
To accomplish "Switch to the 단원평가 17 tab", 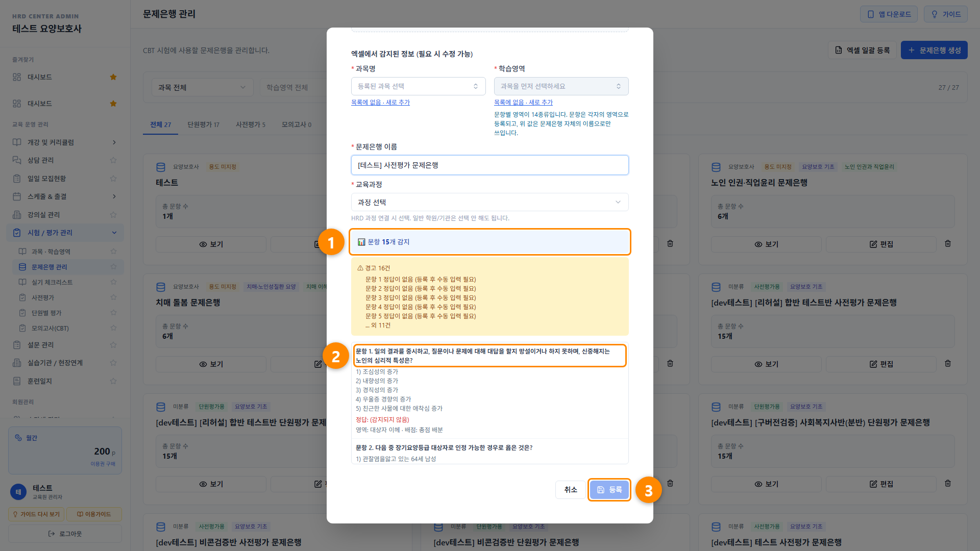I will (203, 124).
